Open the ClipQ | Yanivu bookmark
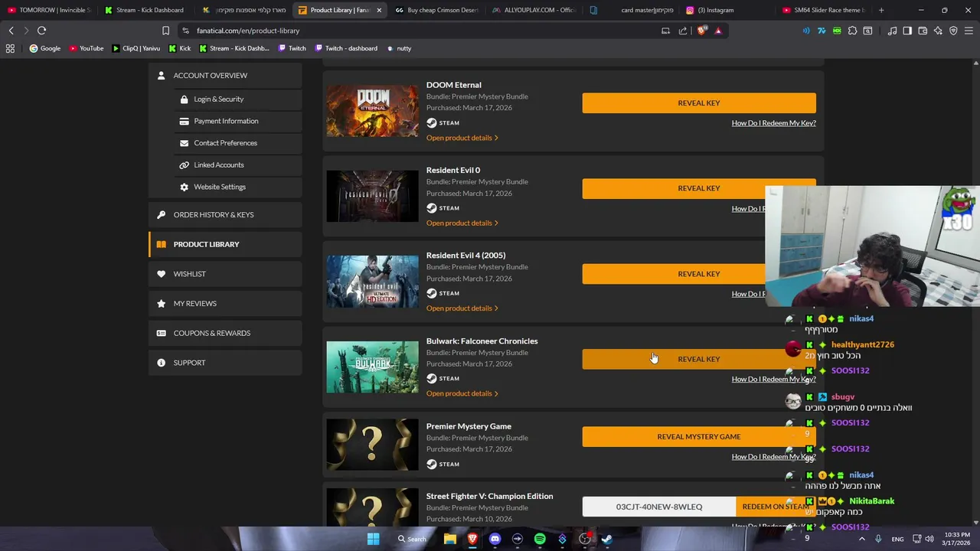The height and width of the screenshot is (551, 980). coord(136,48)
